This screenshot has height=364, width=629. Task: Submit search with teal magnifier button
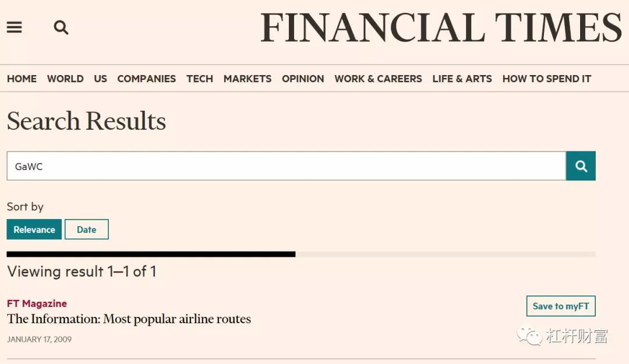[x=581, y=166]
